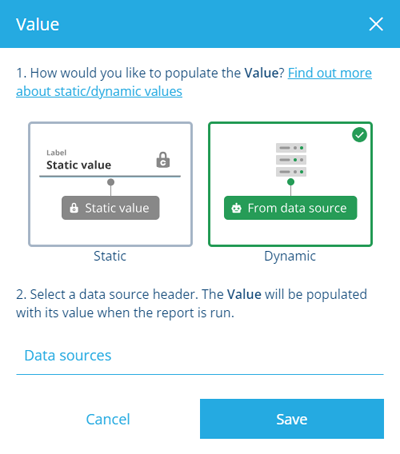Open the Data sources dropdown field
400x454 pixels.
click(x=200, y=356)
